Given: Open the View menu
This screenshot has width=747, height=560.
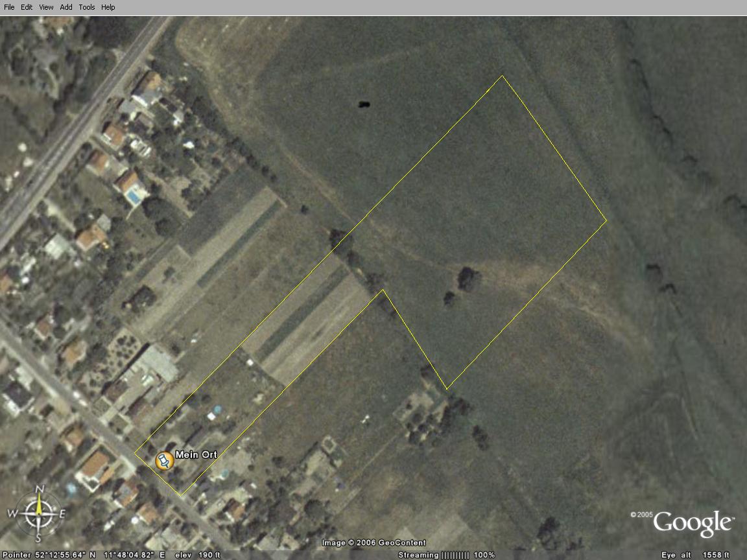Looking at the screenshot, I should pos(46,7).
